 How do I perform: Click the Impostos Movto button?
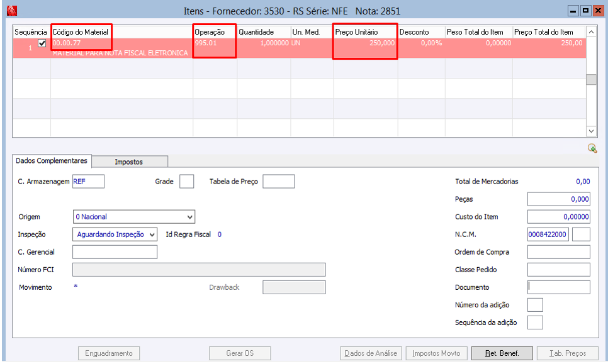click(x=437, y=353)
